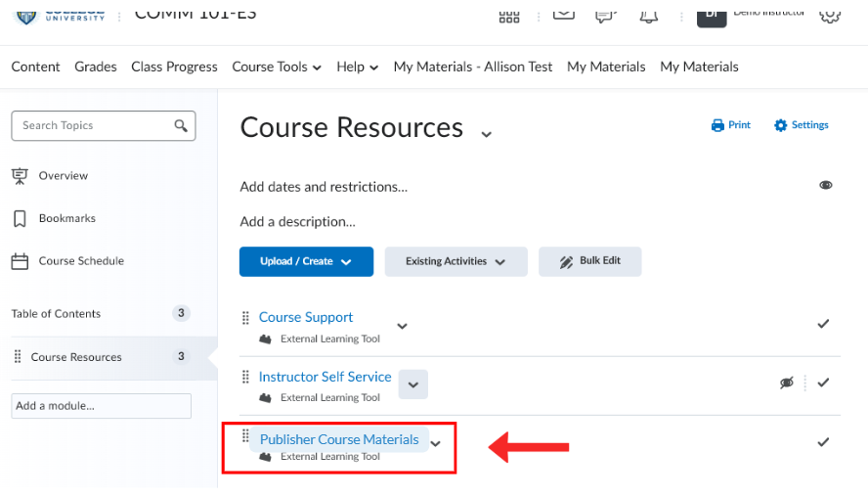Grab the Course Resources module drag handle
The image size is (868, 497).
[x=18, y=356]
